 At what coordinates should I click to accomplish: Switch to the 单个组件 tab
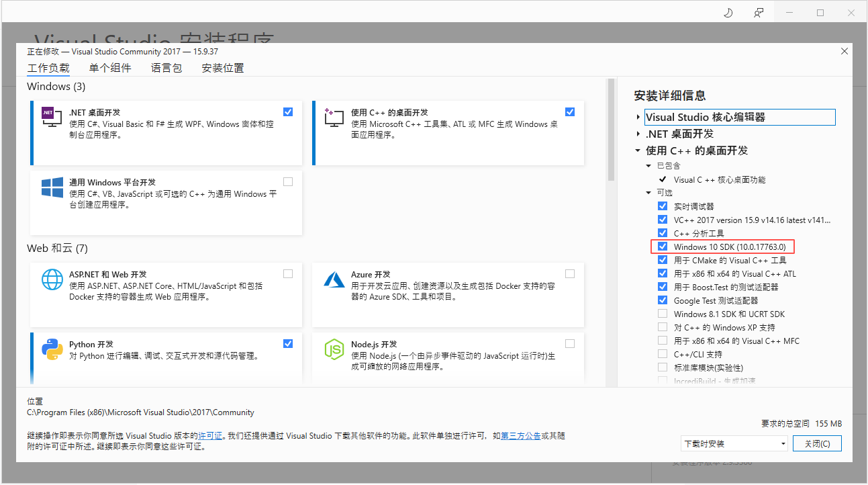pos(110,68)
